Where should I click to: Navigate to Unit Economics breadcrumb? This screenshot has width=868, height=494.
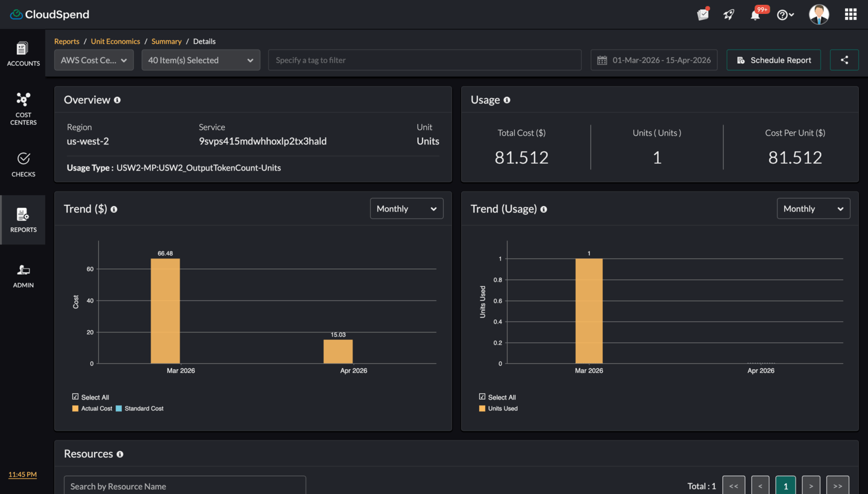[x=115, y=42]
